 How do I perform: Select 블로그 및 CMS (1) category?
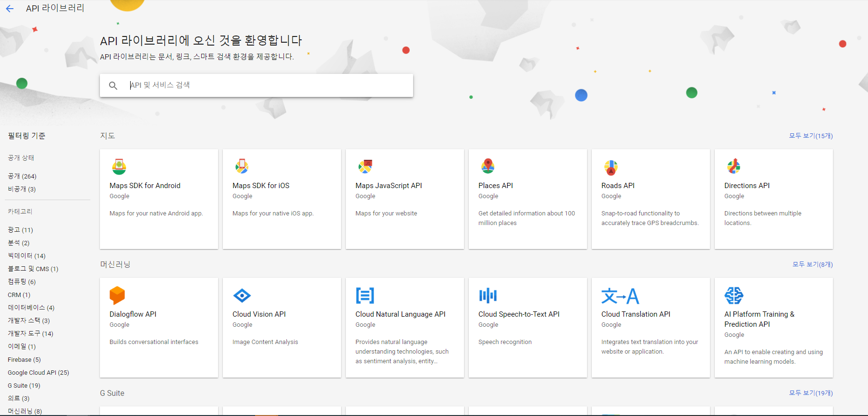[33, 269]
